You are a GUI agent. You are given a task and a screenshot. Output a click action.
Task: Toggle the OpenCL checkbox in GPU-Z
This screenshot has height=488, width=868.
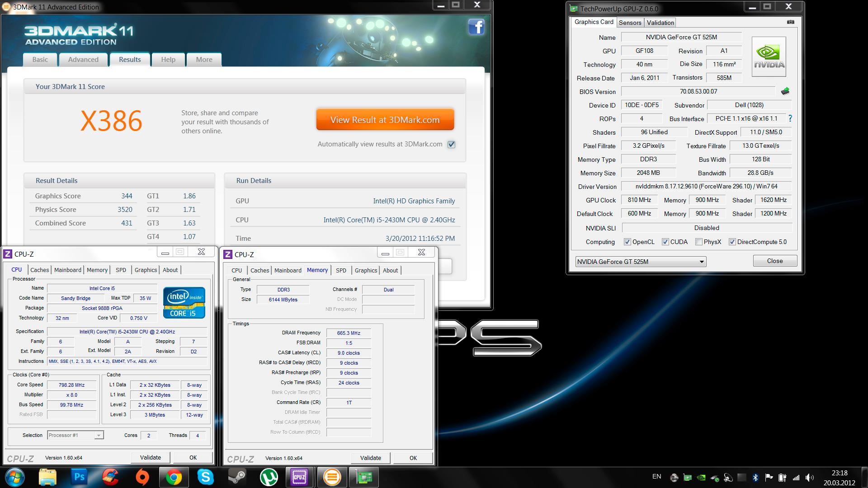pyautogui.click(x=627, y=242)
